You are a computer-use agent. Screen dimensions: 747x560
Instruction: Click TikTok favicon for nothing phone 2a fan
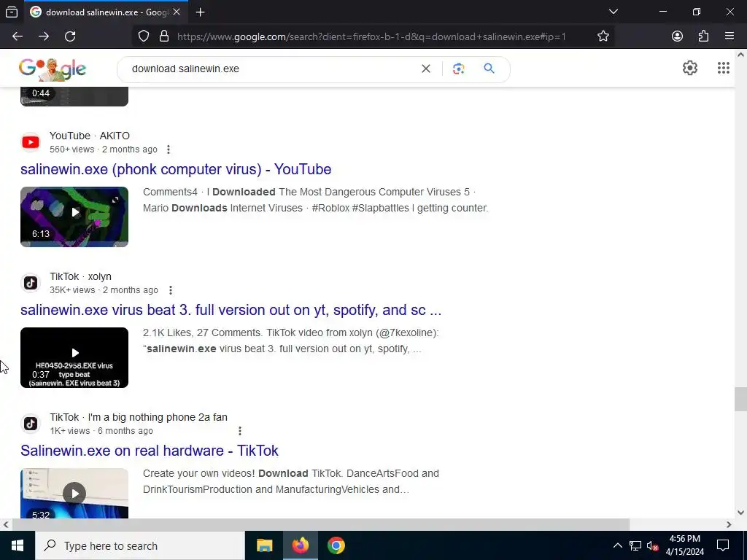[31, 424]
